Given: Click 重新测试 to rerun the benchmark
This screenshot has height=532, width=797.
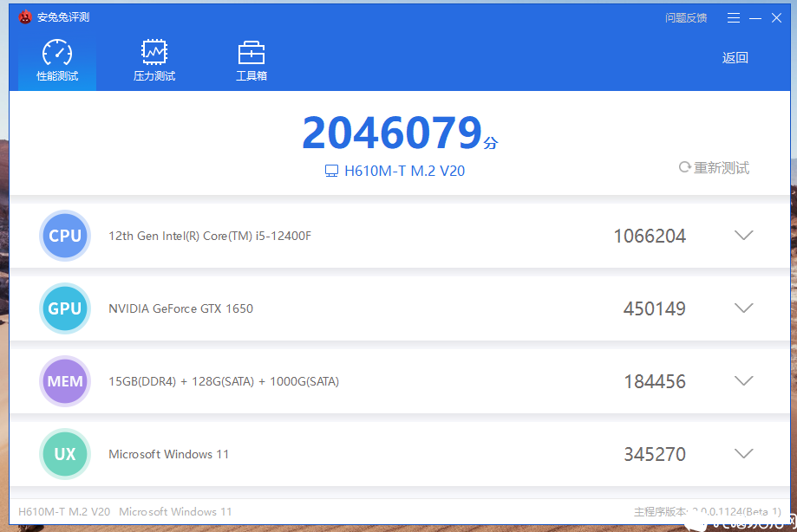Looking at the screenshot, I should click(x=714, y=167).
